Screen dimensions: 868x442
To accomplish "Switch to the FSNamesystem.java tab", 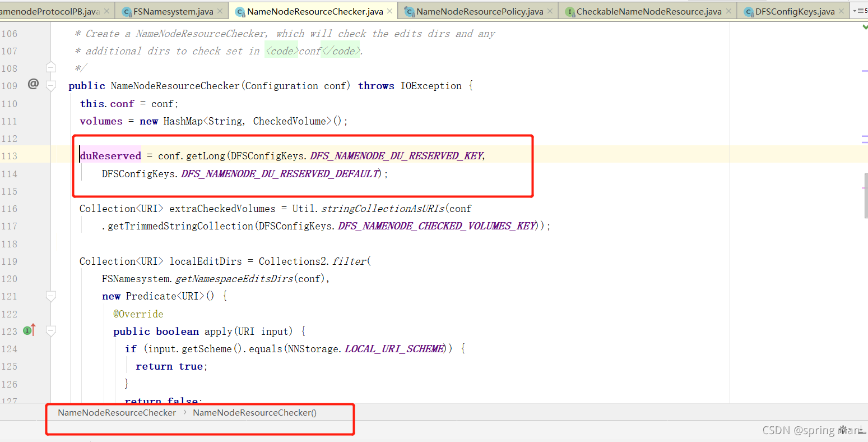I will (x=173, y=11).
